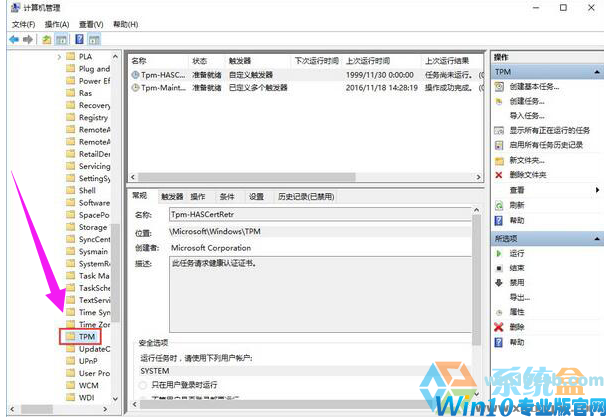The width and height of the screenshot is (612, 420).
Task: Select 只在用户登录时运行 radio button
Action: pyautogui.click(x=143, y=385)
